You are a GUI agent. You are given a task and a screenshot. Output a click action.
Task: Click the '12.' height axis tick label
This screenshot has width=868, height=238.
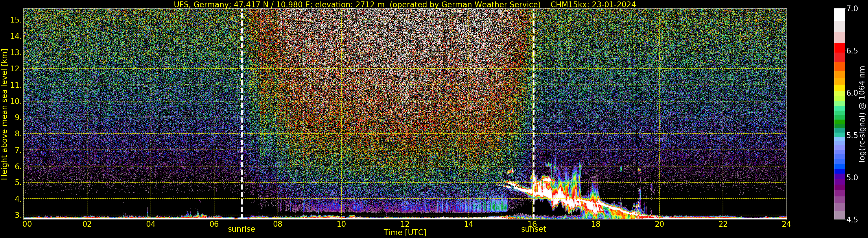pyautogui.click(x=16, y=69)
